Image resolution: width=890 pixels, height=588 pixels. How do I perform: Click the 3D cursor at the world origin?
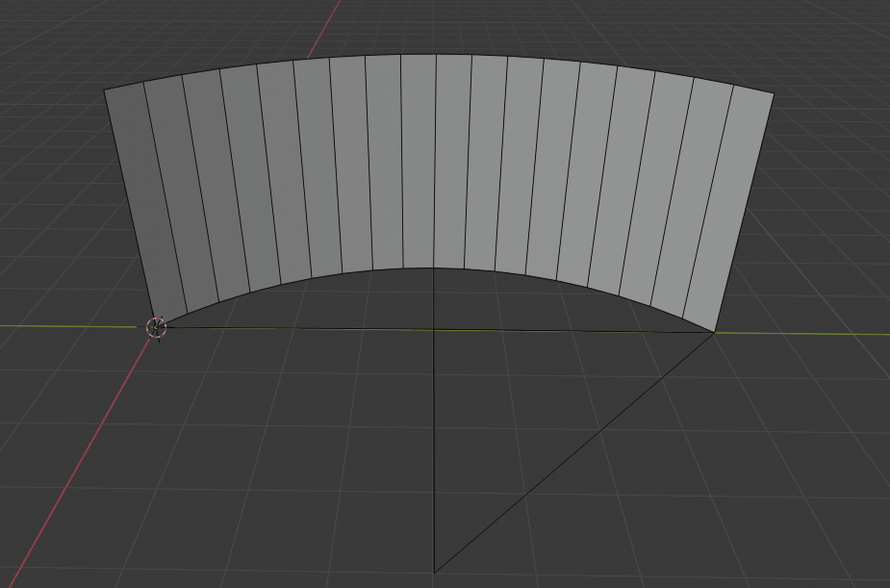156,327
